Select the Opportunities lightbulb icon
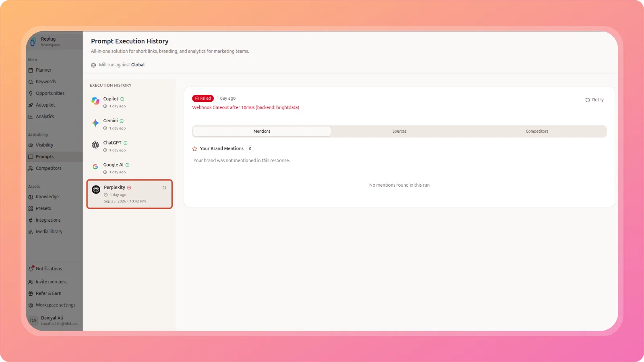This screenshot has width=644, height=362. 31,93
